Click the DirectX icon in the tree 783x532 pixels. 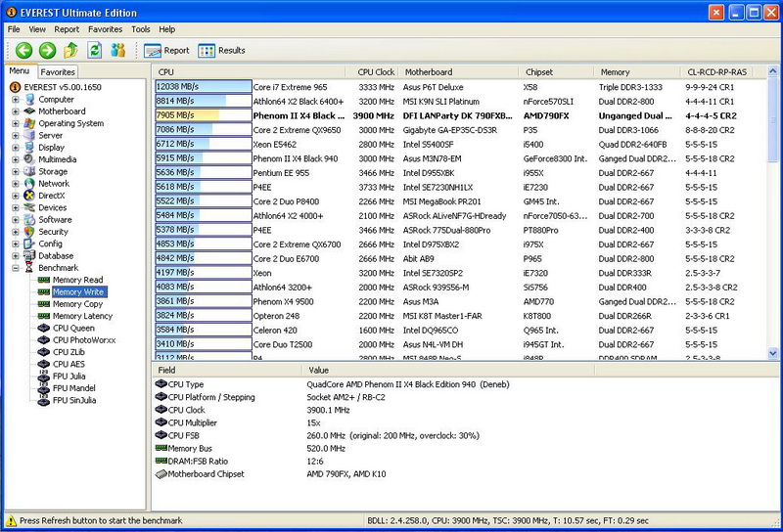(x=30, y=196)
